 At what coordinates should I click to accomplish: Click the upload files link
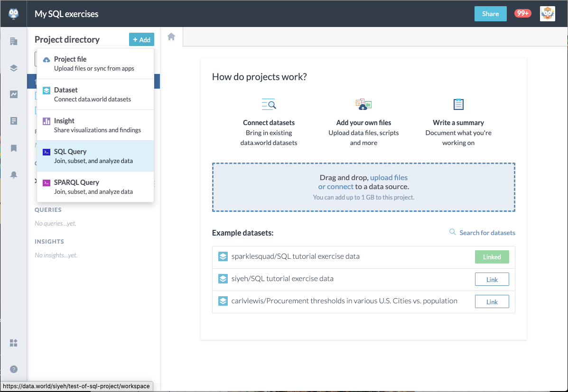(x=389, y=177)
